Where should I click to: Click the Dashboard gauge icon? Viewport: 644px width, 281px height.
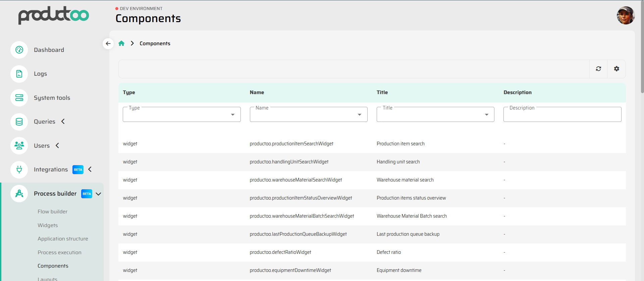[19, 50]
